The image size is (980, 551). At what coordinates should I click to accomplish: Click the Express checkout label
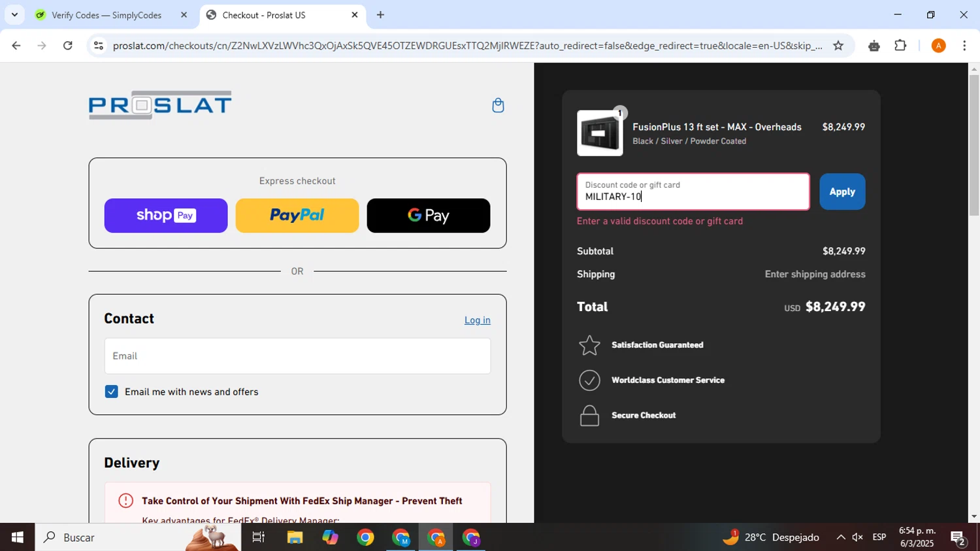click(297, 181)
